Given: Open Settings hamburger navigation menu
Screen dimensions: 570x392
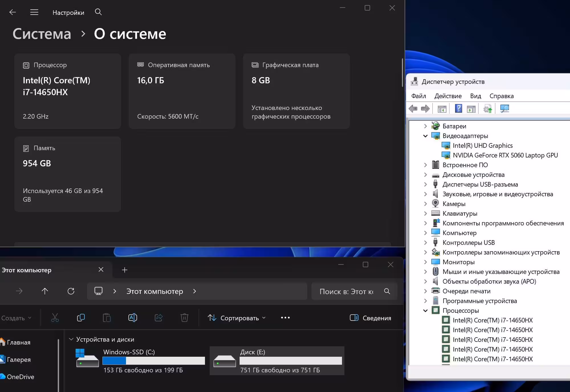Looking at the screenshot, I should (x=34, y=12).
